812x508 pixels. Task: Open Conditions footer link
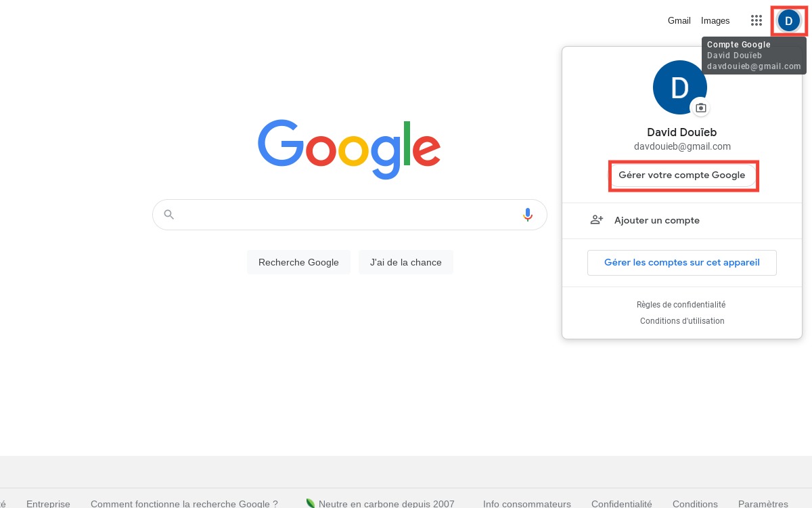click(695, 504)
